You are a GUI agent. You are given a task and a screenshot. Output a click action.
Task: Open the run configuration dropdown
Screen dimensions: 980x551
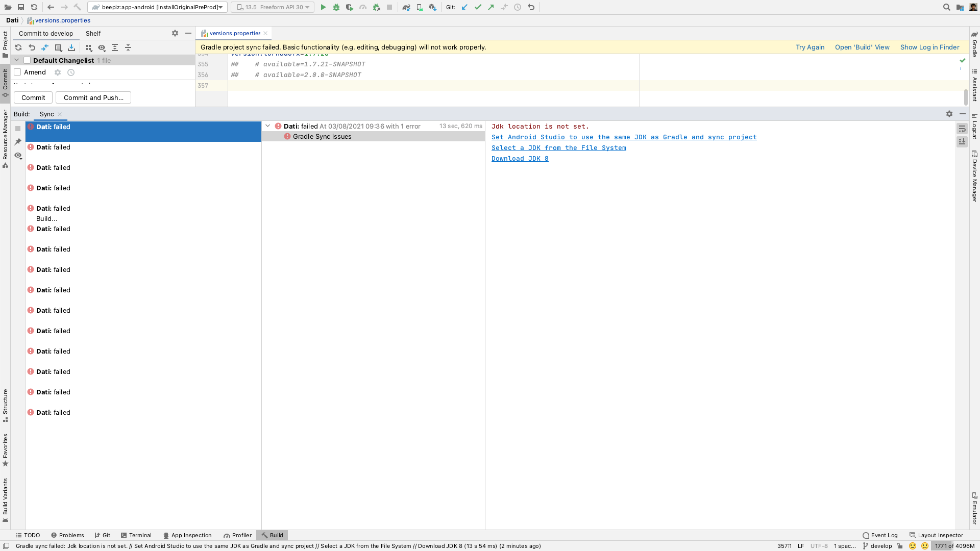pos(157,7)
